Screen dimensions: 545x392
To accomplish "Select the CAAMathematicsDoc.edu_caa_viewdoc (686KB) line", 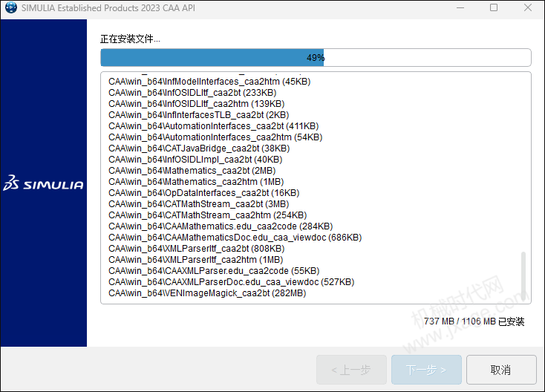I will [235, 238].
